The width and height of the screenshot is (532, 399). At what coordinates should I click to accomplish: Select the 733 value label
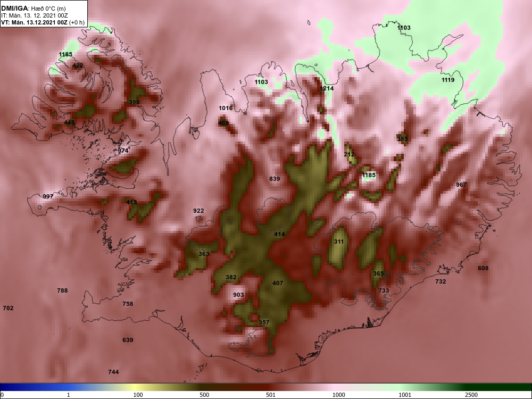384,290
